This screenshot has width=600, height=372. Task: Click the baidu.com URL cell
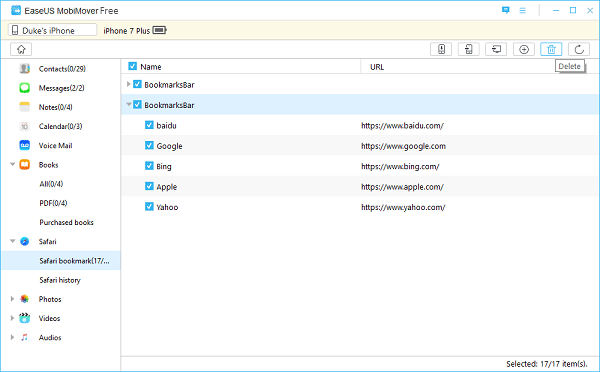click(402, 126)
